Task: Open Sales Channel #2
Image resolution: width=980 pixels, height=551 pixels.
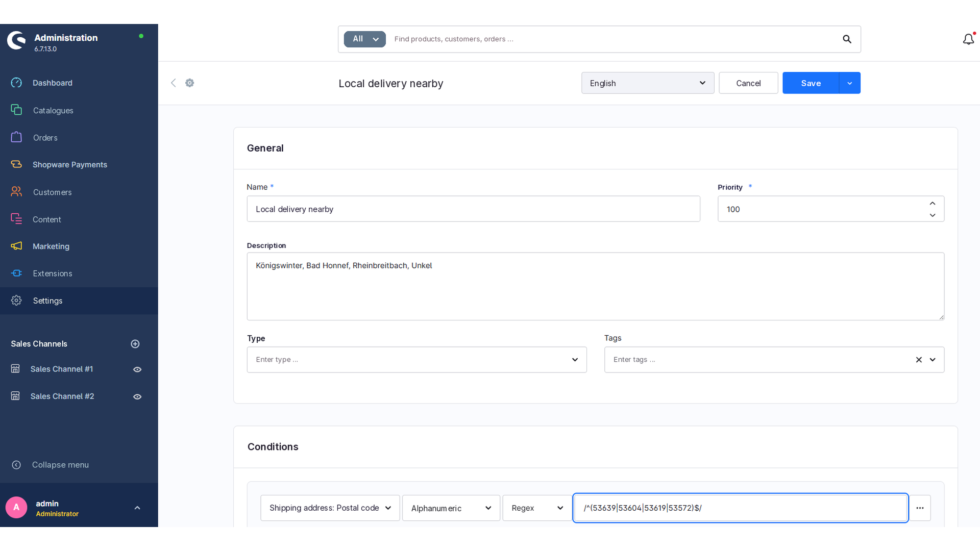Action: (62, 396)
